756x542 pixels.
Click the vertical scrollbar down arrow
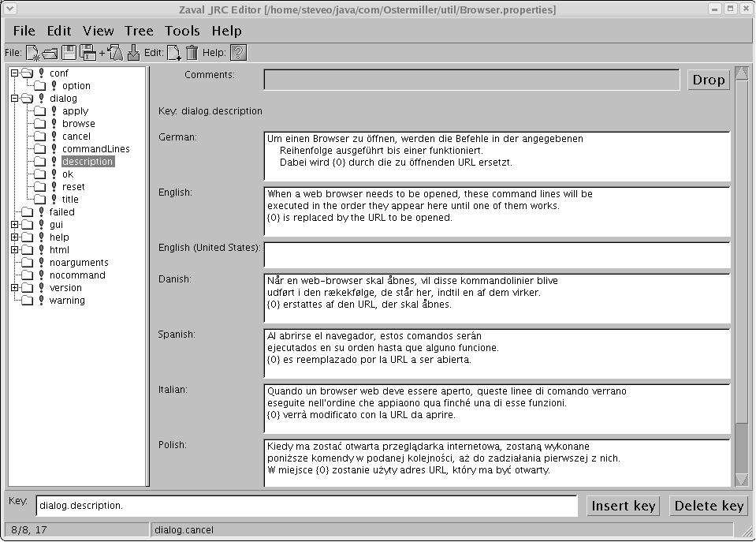click(x=742, y=479)
